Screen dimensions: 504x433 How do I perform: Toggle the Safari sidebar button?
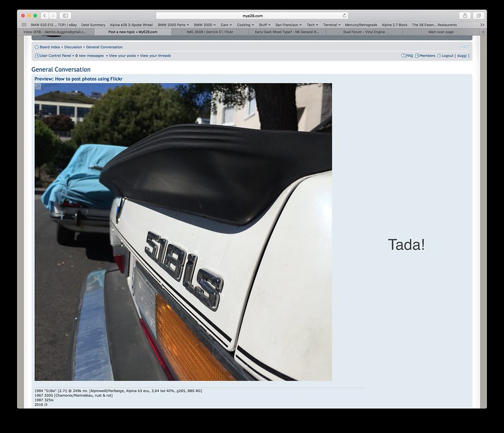click(x=66, y=15)
